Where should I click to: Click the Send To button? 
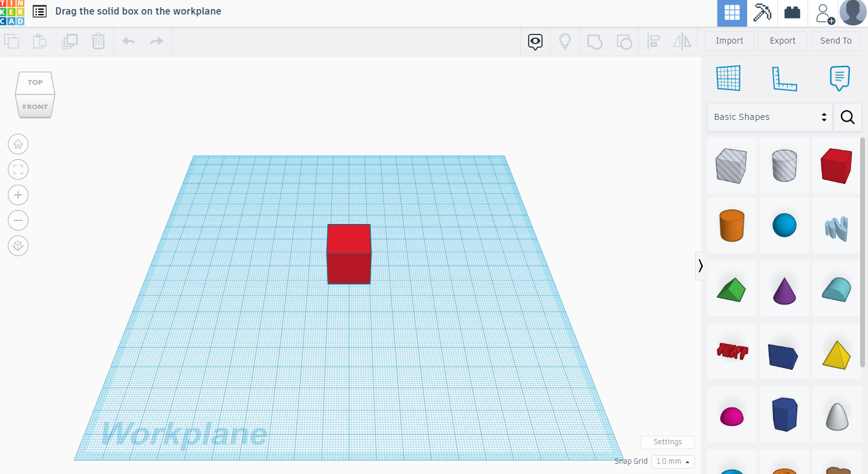tap(836, 41)
